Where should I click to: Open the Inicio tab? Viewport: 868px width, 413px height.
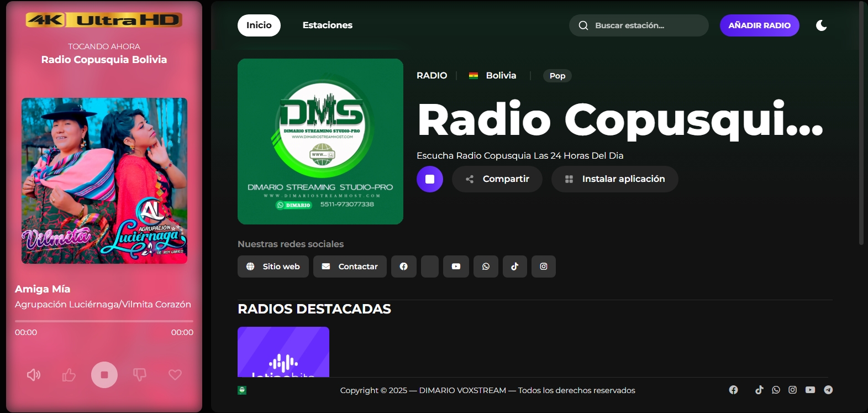coord(259,25)
